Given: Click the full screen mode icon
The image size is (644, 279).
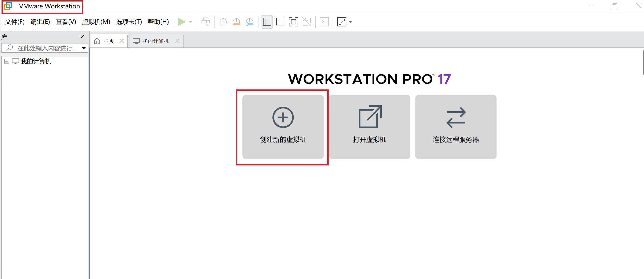Looking at the screenshot, I should pos(294,22).
